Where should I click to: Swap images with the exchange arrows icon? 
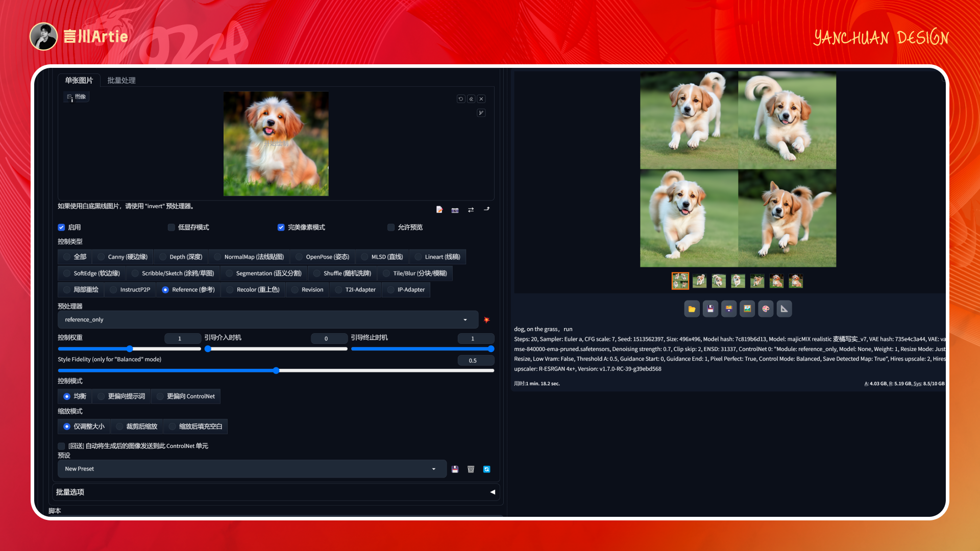471,210
